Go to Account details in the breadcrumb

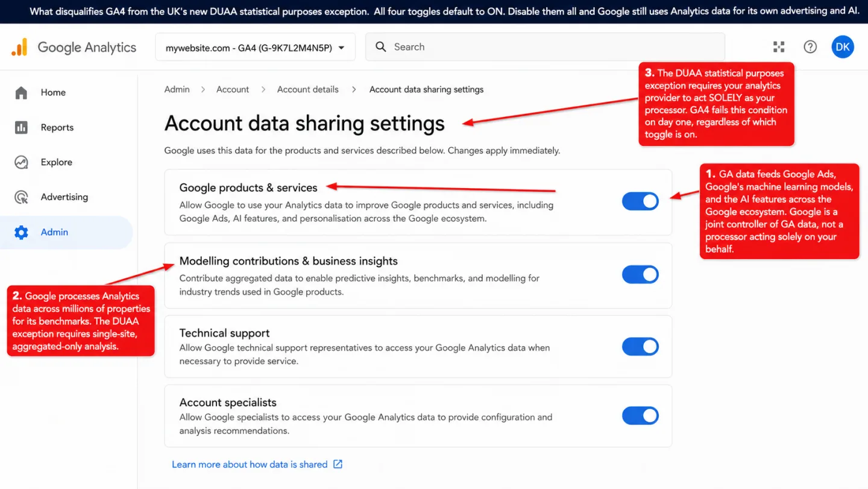tap(307, 89)
